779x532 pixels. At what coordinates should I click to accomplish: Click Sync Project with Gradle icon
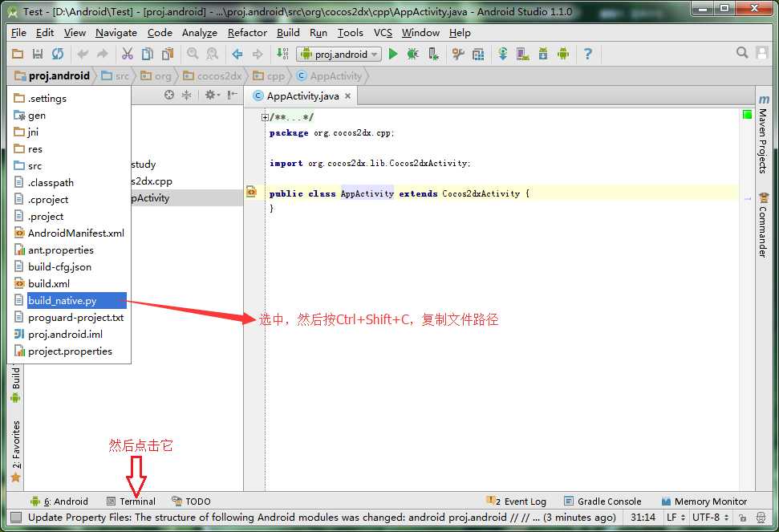[x=503, y=54]
